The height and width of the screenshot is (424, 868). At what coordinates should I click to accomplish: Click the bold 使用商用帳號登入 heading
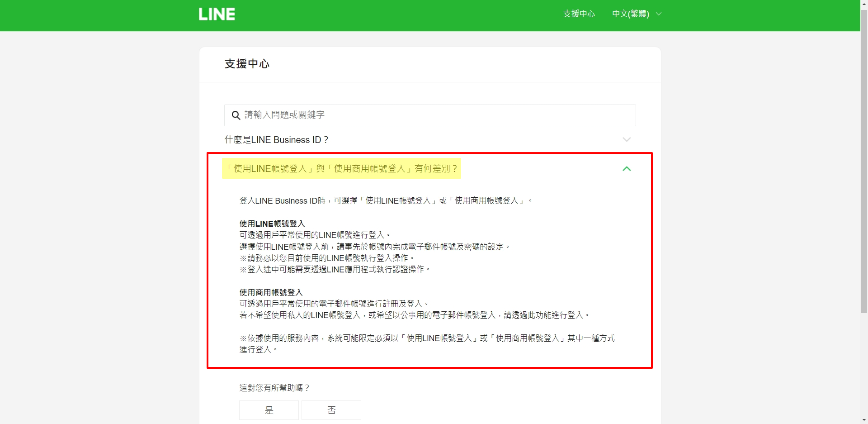pos(271,292)
